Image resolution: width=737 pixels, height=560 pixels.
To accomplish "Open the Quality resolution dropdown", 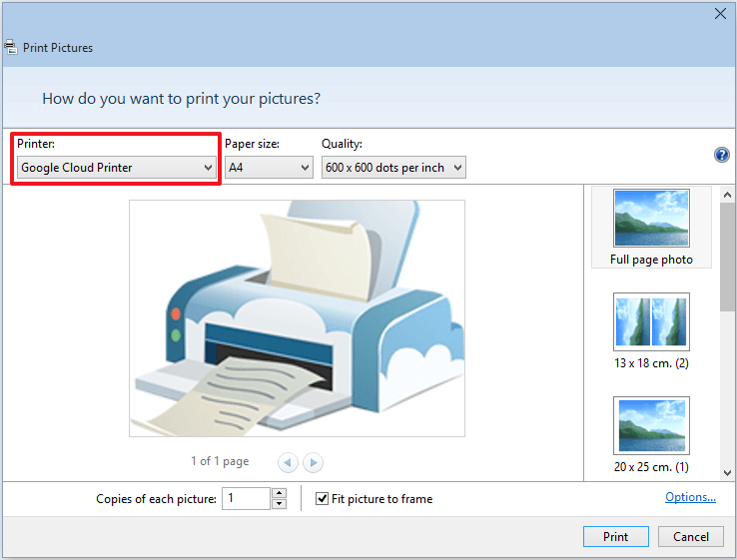I will coord(393,168).
